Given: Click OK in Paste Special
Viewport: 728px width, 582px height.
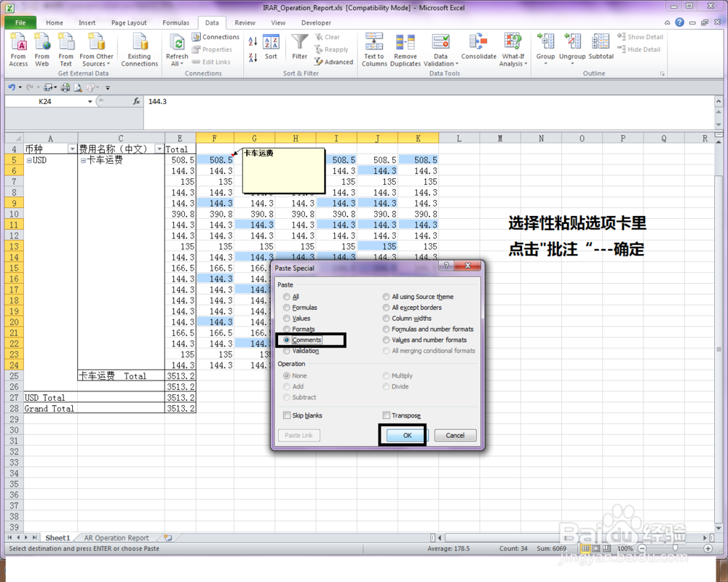Looking at the screenshot, I should pos(407,435).
